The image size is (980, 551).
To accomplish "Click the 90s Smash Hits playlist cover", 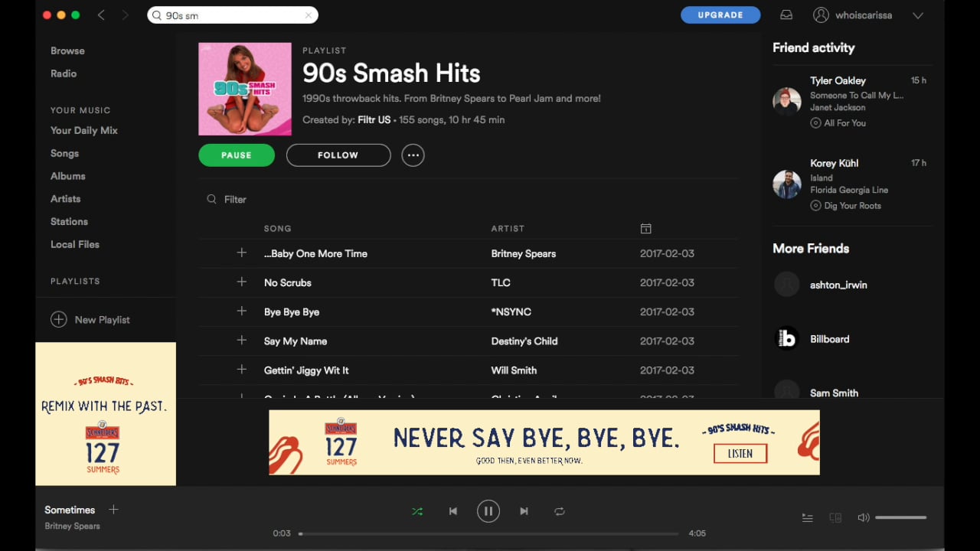I will click(245, 89).
